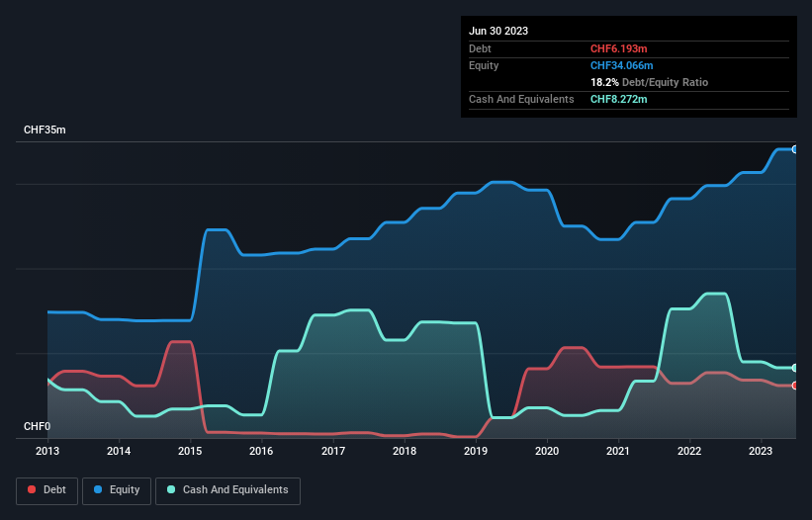Click the 2017 x-axis label

(x=333, y=451)
